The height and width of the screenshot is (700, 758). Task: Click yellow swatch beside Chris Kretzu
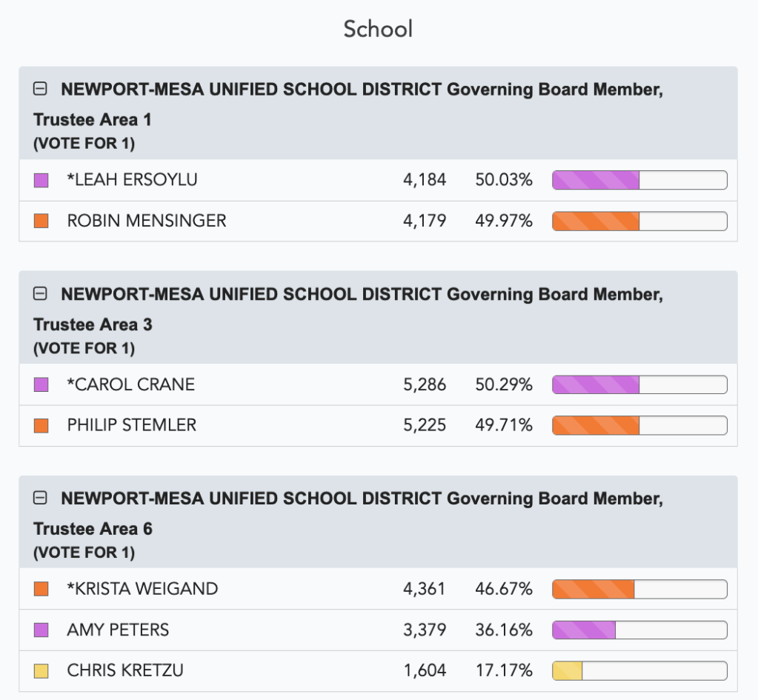(41, 671)
